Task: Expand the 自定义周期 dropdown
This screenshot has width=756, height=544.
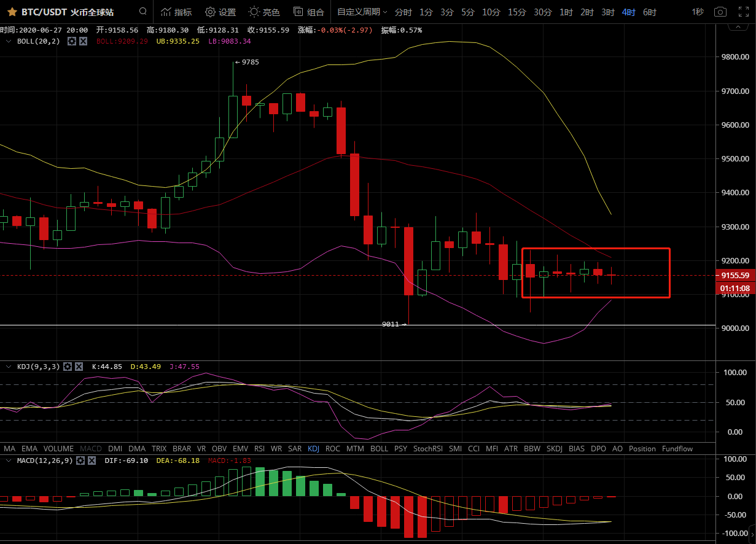Action: (x=362, y=12)
